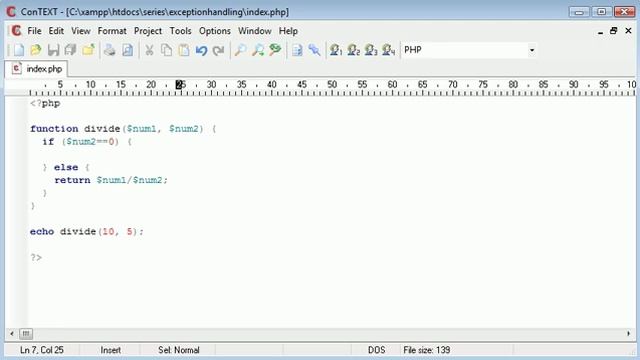The image size is (640, 360).
Task: Click the Find magnifier icon
Action: tap(240, 50)
